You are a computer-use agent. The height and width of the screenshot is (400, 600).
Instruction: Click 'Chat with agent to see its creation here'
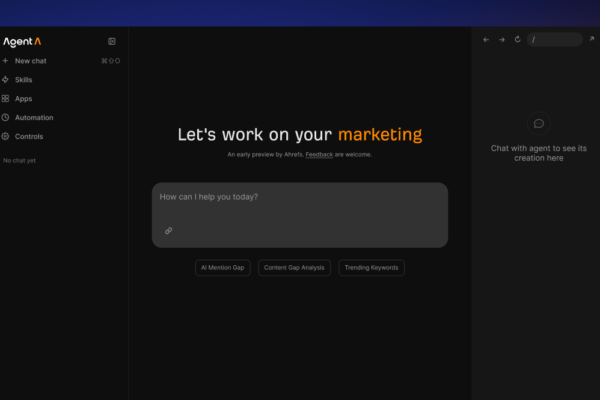pos(539,153)
